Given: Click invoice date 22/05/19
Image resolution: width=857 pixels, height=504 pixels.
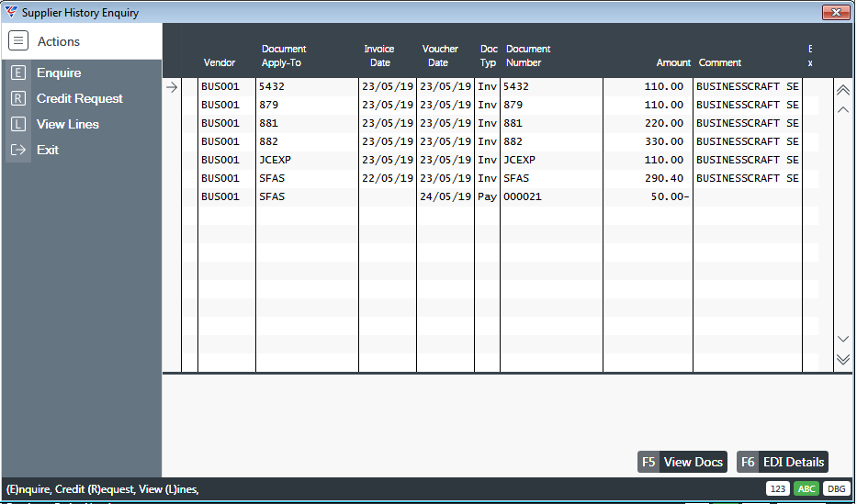Looking at the screenshot, I should (x=388, y=178).
